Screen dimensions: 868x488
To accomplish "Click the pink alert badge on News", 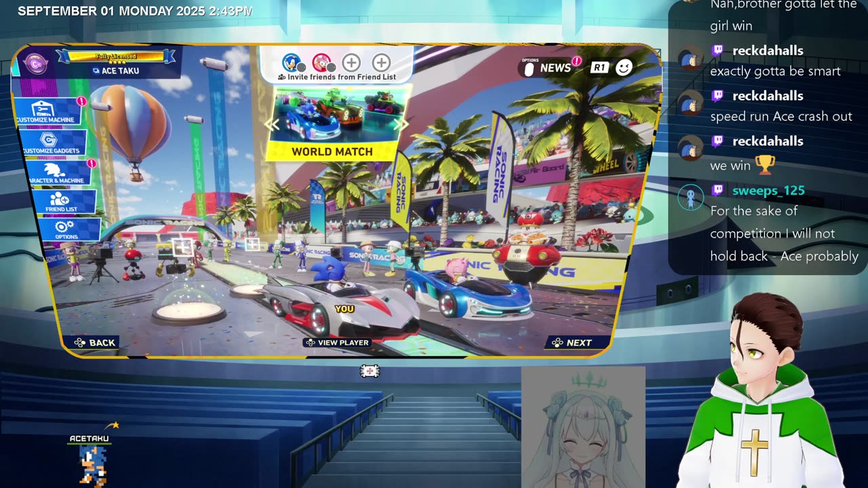I will click(576, 61).
